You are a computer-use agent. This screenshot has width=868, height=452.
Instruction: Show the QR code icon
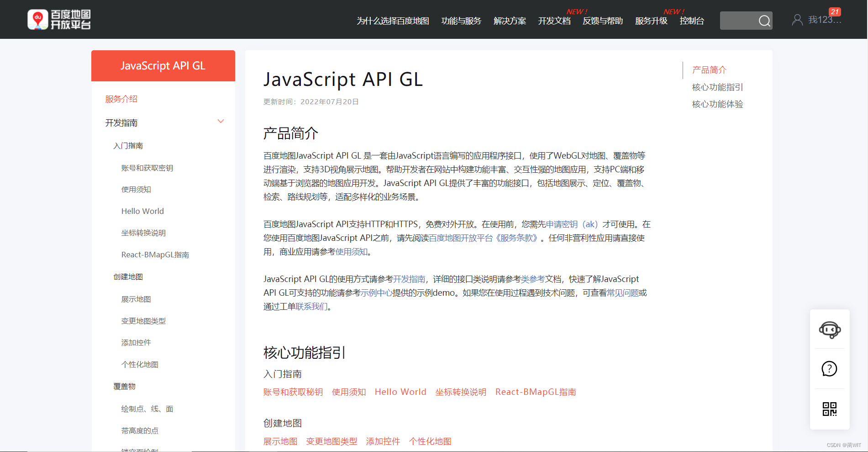coord(830,409)
